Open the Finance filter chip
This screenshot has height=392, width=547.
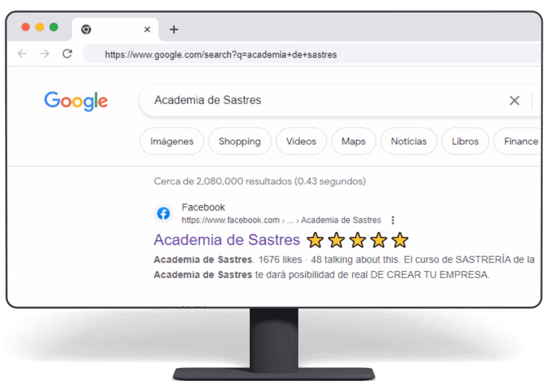[518, 141]
